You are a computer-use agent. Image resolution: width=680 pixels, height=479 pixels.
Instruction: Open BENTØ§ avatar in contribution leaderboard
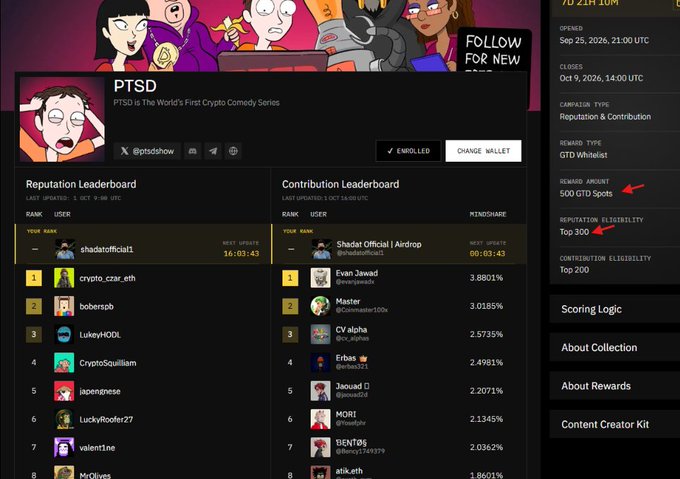coord(320,447)
